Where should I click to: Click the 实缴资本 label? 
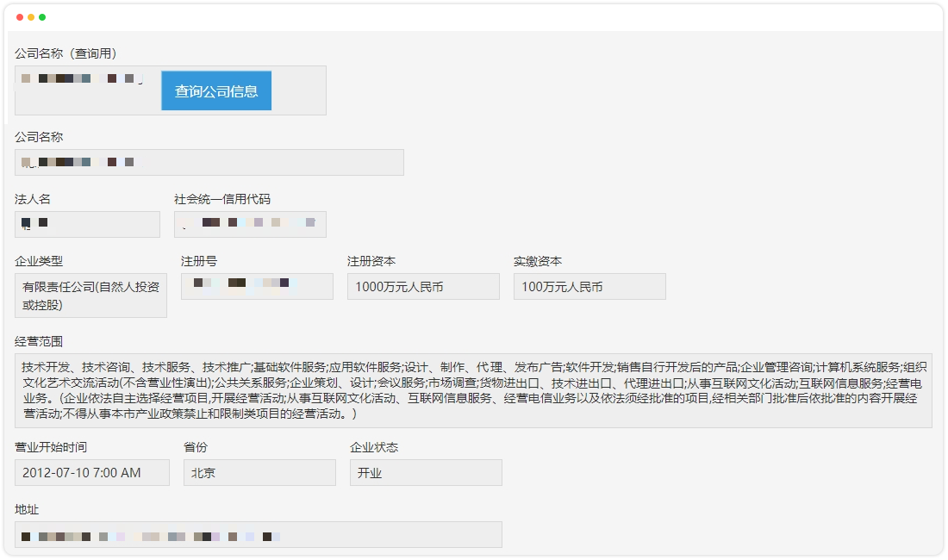point(538,261)
